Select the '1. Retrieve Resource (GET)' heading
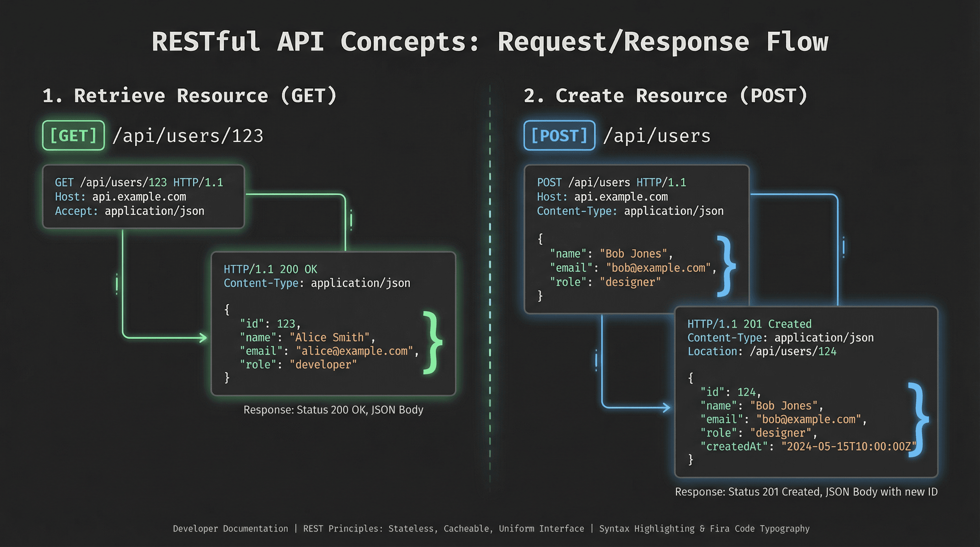980x547 pixels. 189,95
